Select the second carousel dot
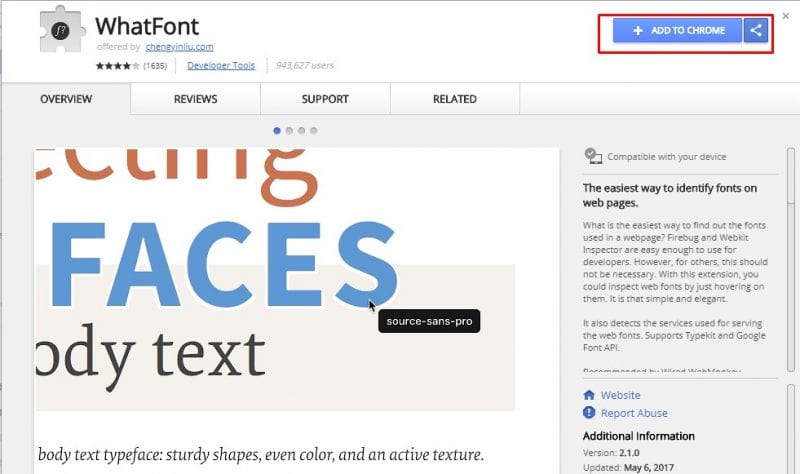The image size is (800, 474). coord(289,130)
